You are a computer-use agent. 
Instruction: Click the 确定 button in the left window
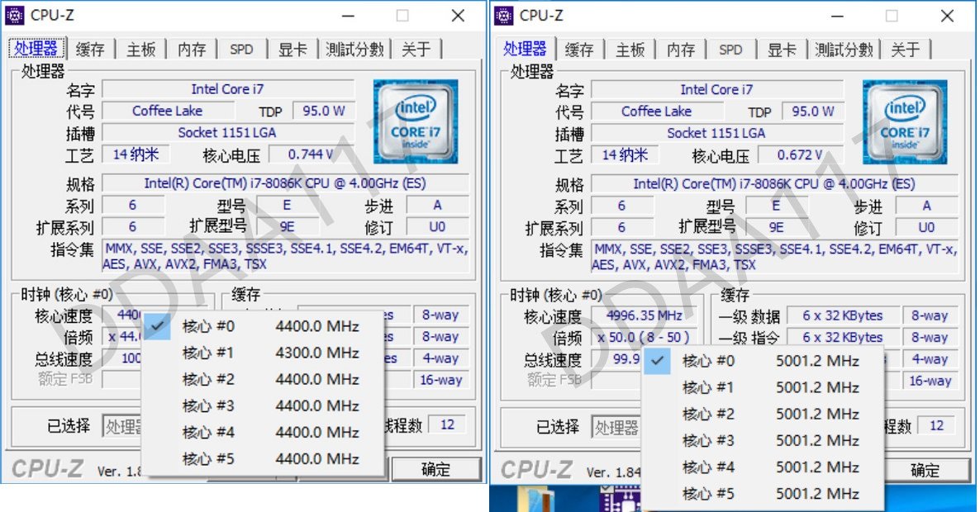[x=435, y=469]
